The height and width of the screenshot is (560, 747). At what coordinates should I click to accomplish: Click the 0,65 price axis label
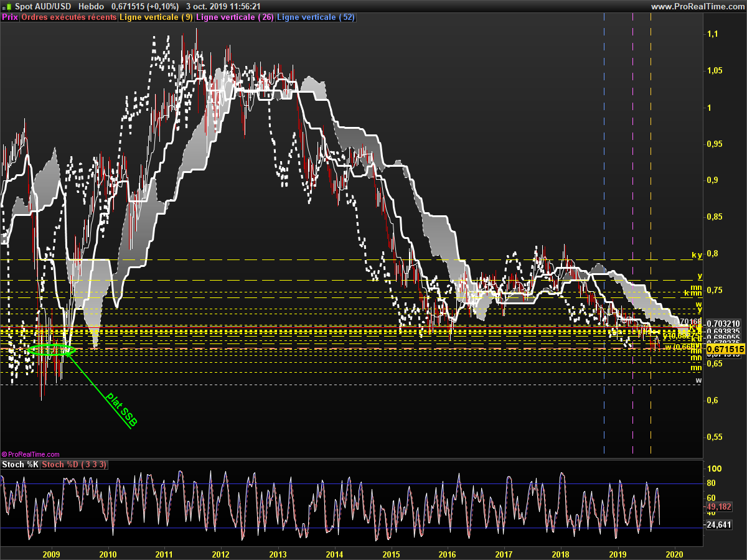[715, 363]
